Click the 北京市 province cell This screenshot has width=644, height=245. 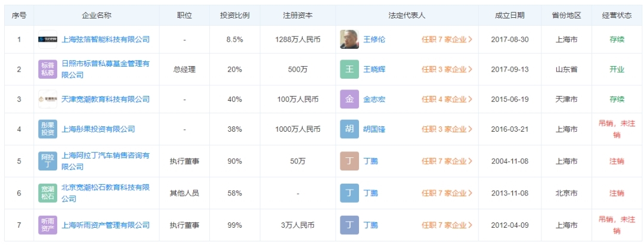click(x=566, y=193)
